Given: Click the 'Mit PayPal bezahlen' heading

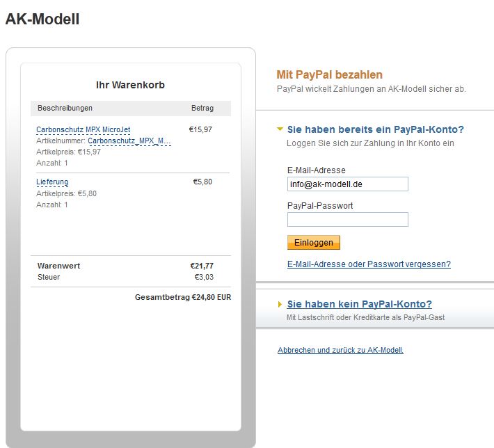Looking at the screenshot, I should pyautogui.click(x=329, y=74).
